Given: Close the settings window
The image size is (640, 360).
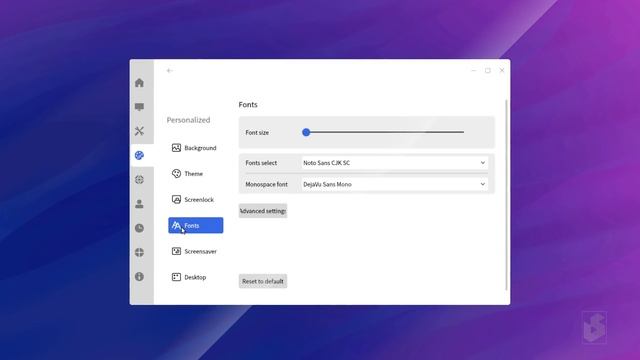Looking at the screenshot, I should click(x=502, y=71).
